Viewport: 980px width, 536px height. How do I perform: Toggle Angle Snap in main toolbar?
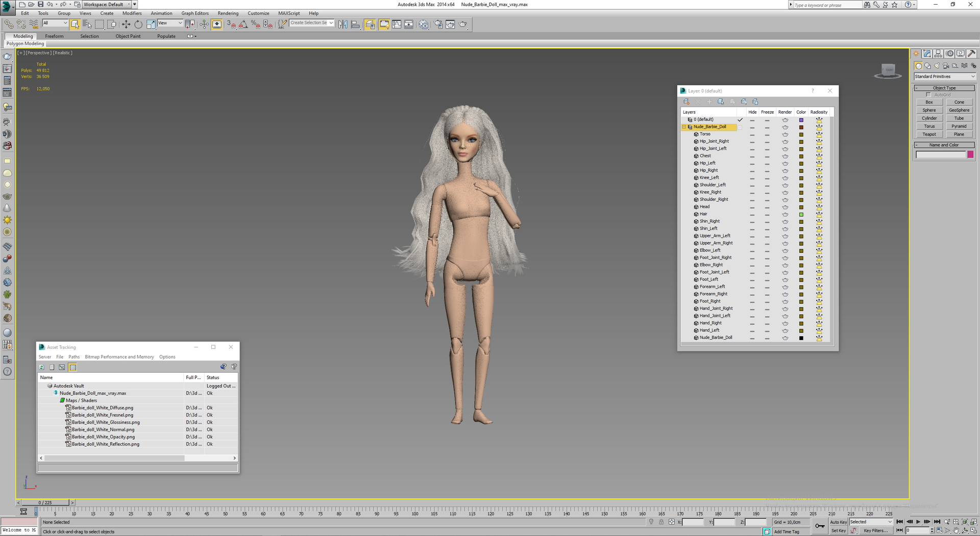pyautogui.click(x=243, y=24)
